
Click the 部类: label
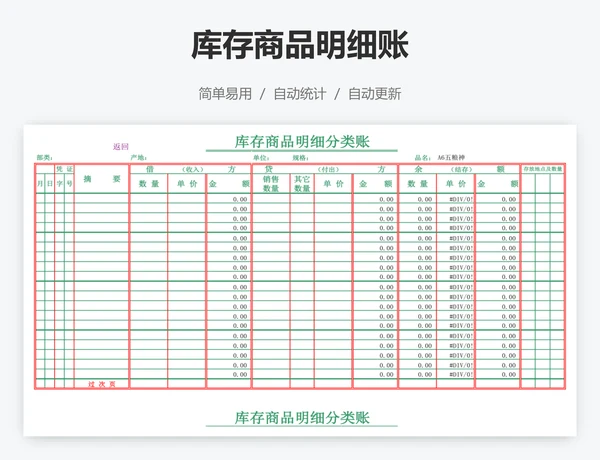click(x=44, y=158)
